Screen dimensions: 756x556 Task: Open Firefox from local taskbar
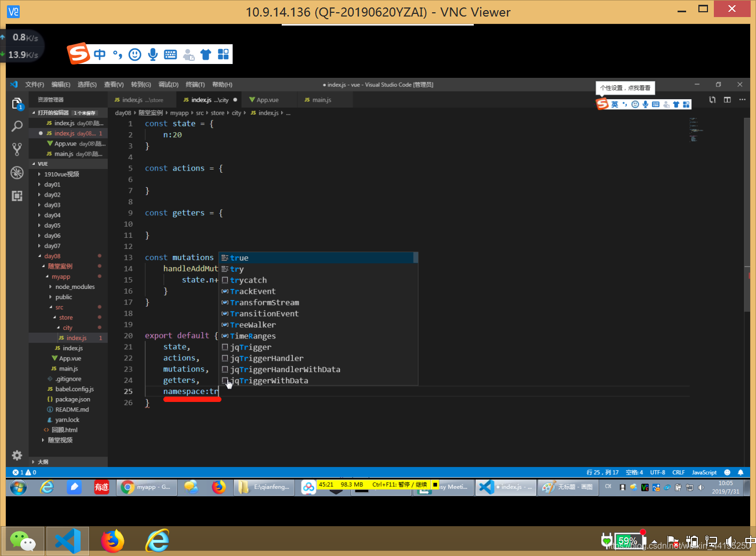113,541
